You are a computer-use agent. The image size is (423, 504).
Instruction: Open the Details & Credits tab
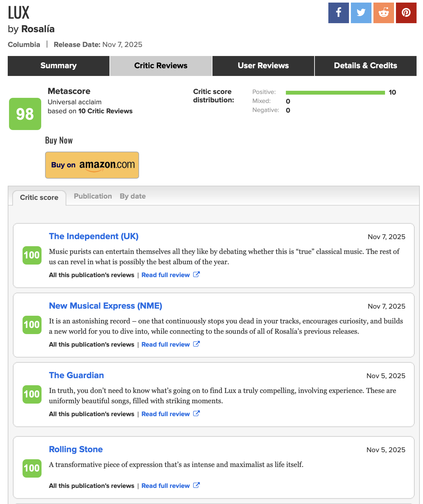point(365,66)
